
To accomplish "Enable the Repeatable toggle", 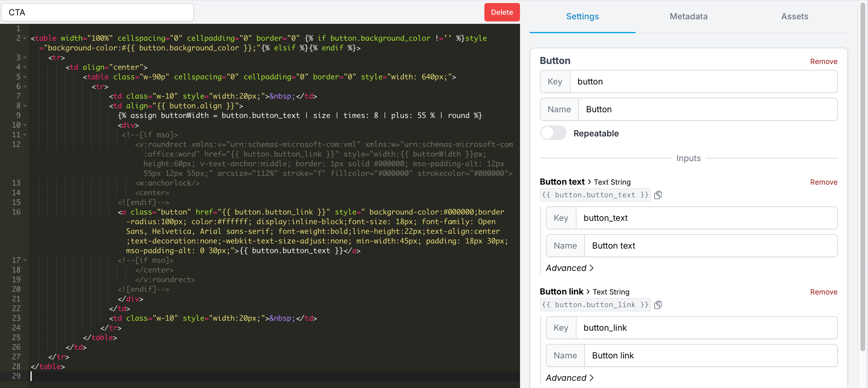I will 553,133.
